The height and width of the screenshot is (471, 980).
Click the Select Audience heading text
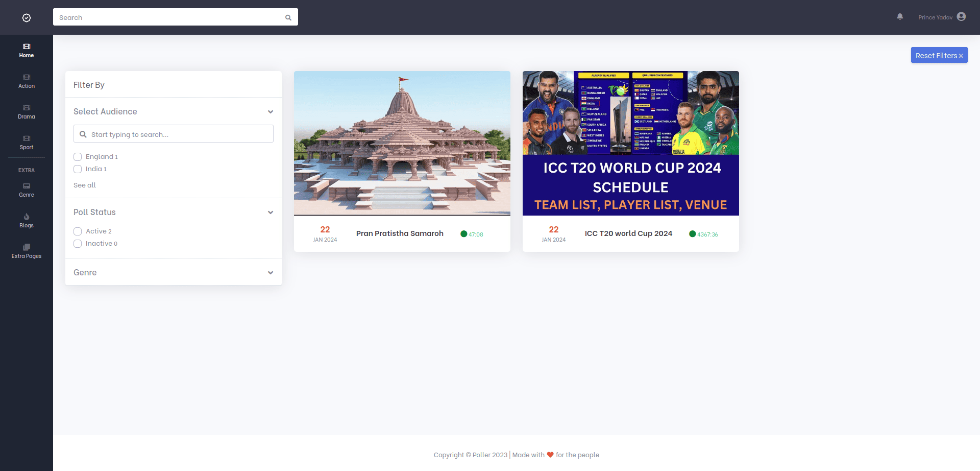coord(105,111)
